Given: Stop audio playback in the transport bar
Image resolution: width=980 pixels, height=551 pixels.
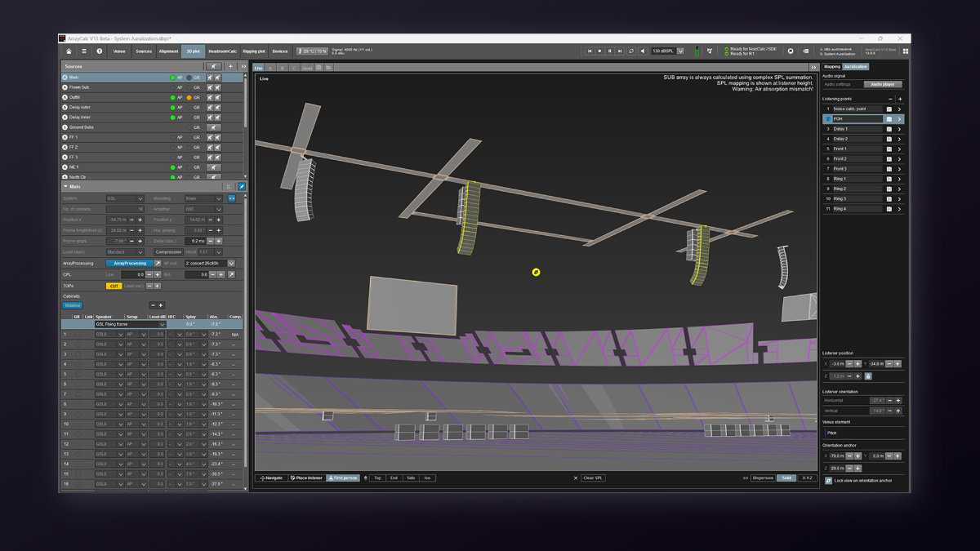Looking at the screenshot, I should pos(599,51).
